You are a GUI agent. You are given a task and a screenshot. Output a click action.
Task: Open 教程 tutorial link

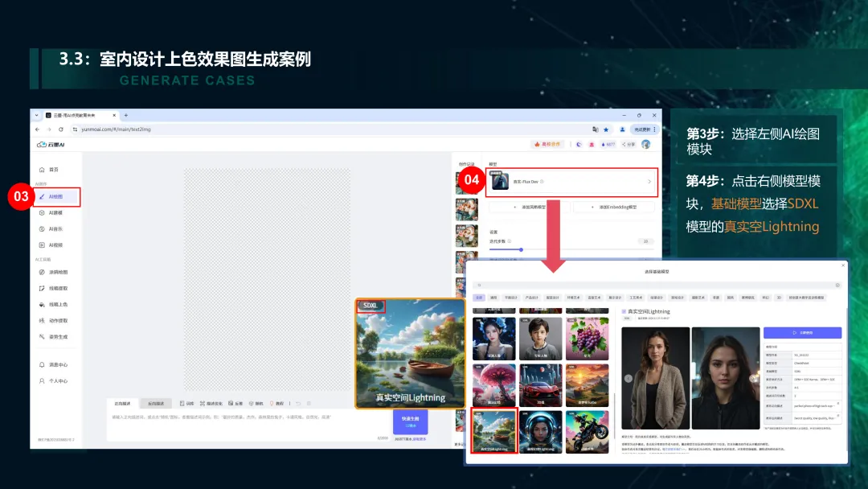(276, 403)
